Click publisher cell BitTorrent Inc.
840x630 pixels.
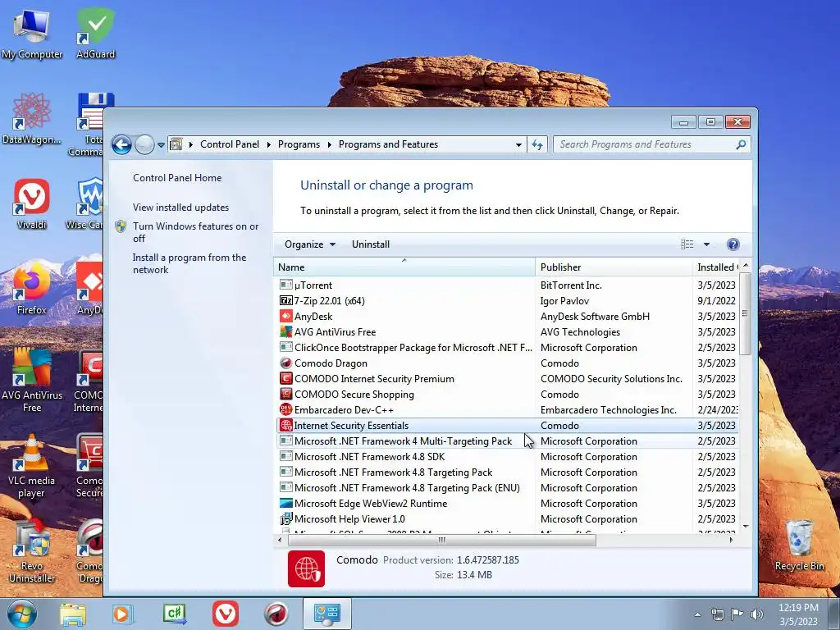571,285
